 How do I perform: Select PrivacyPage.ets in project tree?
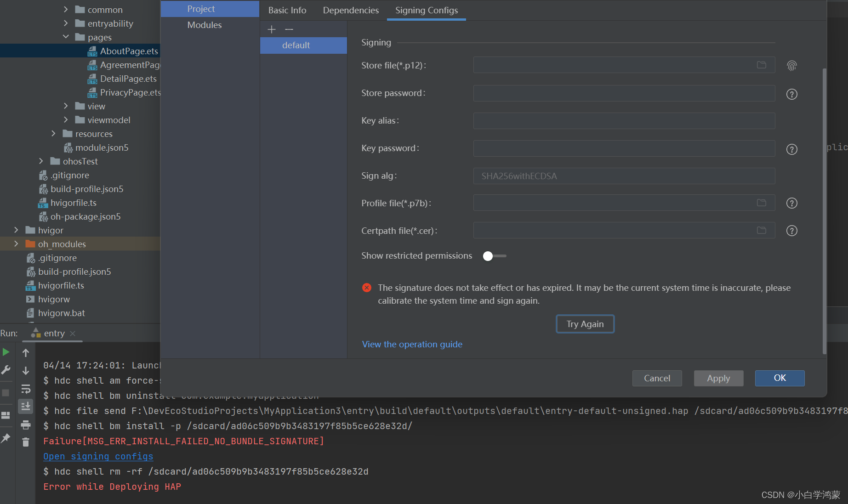click(x=131, y=92)
